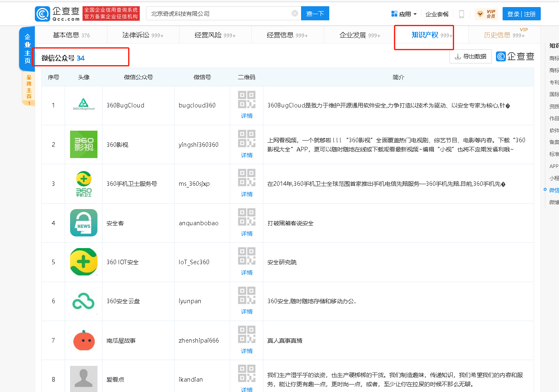Click the 南瓜屋故事 account name
Viewport: 559px width, 392px height.
click(x=121, y=341)
